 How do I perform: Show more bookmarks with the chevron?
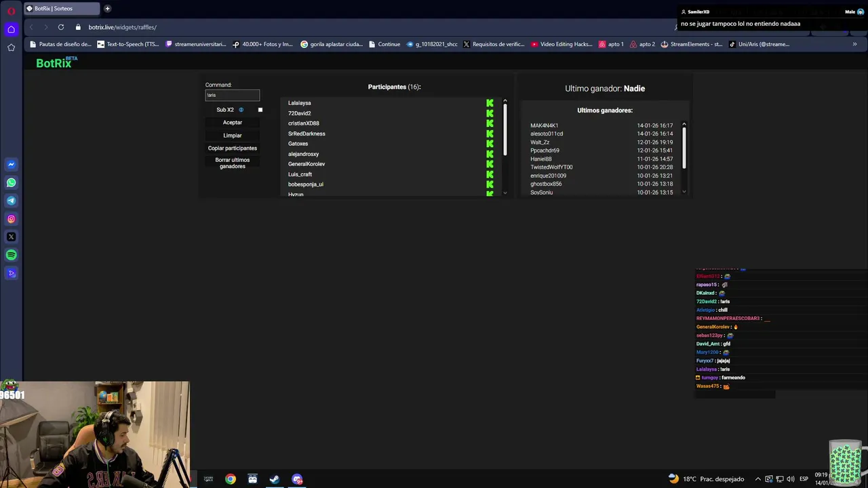click(854, 44)
